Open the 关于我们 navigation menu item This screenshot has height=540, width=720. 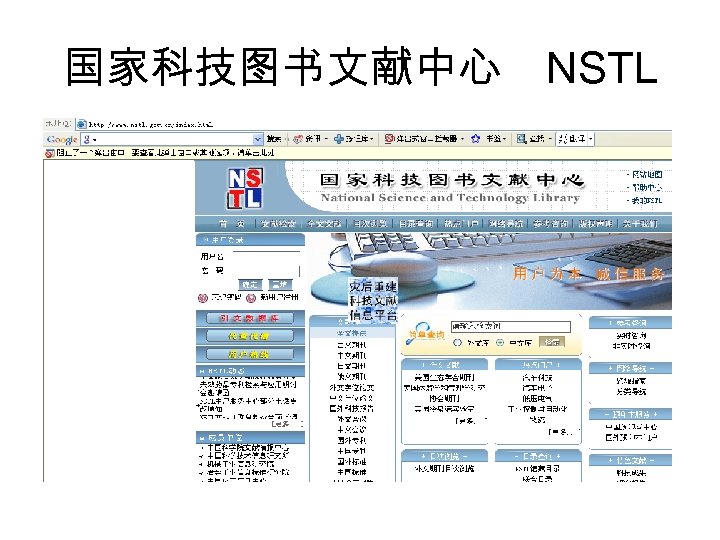point(640,224)
